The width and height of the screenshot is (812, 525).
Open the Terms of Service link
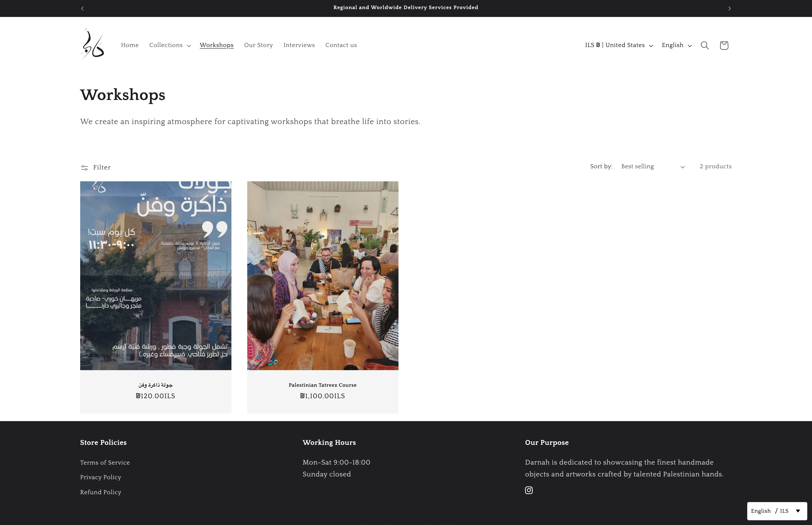point(105,462)
